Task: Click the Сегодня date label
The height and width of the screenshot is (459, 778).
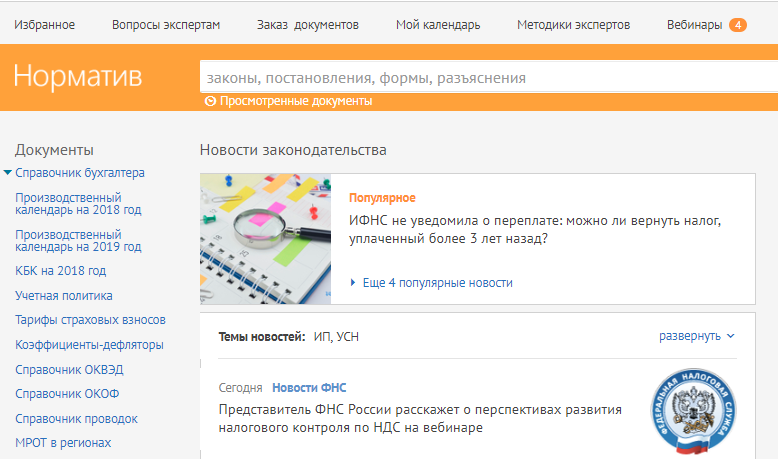Action: (x=240, y=388)
